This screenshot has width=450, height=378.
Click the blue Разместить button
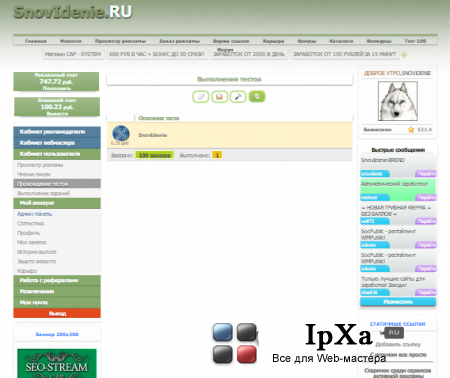tap(398, 302)
